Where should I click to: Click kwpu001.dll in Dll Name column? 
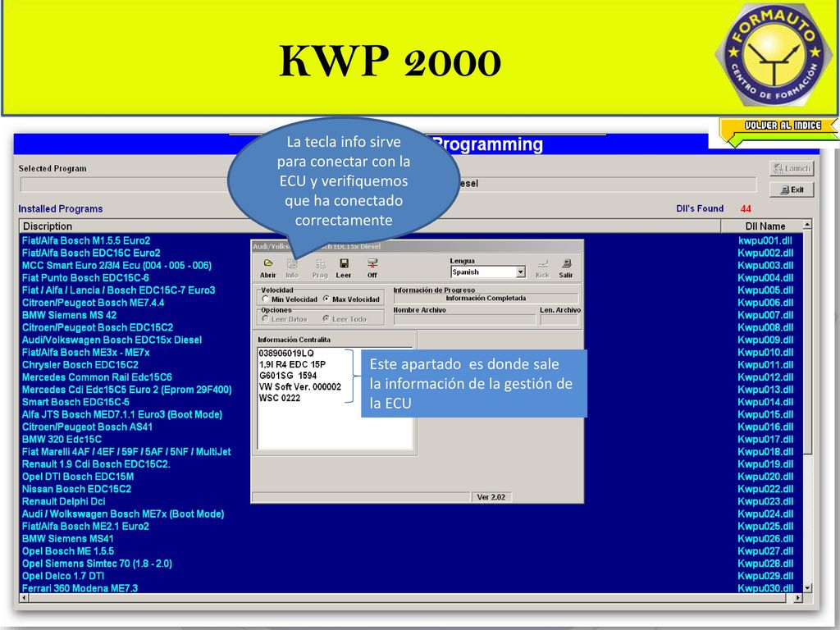[x=765, y=240]
